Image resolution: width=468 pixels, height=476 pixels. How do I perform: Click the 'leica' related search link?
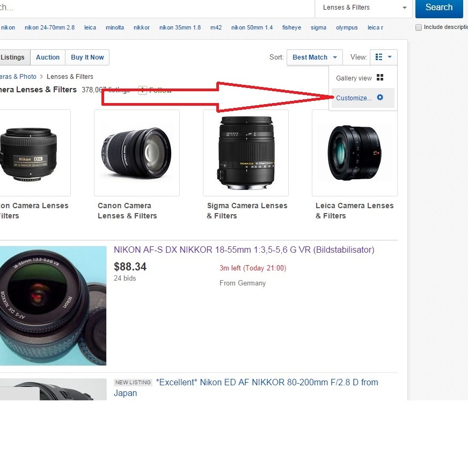coord(90,27)
